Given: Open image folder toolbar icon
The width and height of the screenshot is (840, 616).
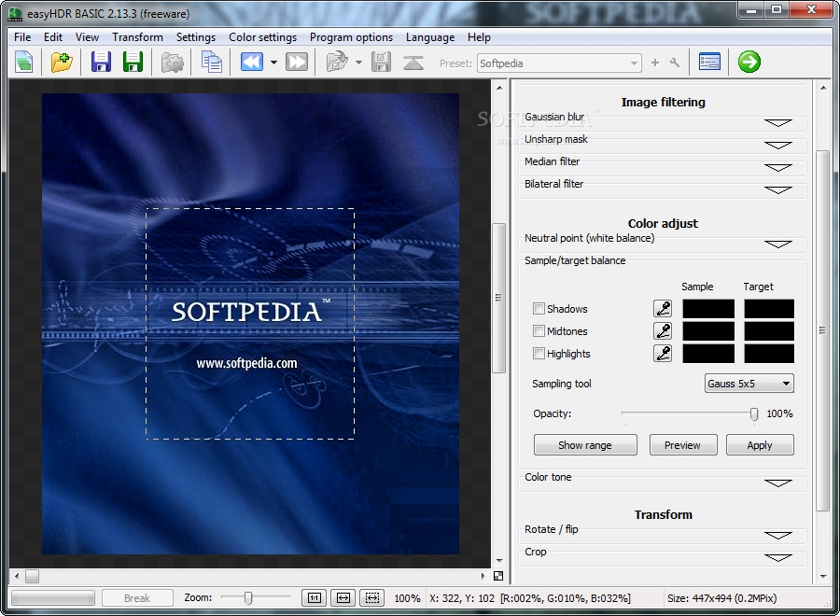Looking at the screenshot, I should [62, 63].
